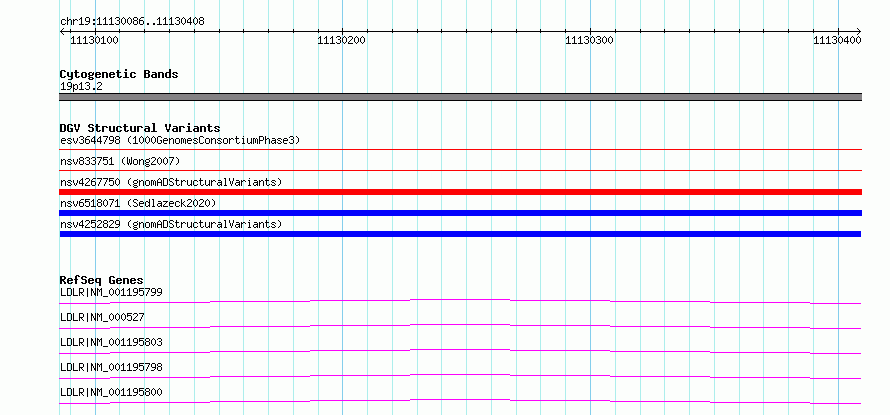
Task: Click the 19p13.2 band label
Action: [x=81, y=87]
